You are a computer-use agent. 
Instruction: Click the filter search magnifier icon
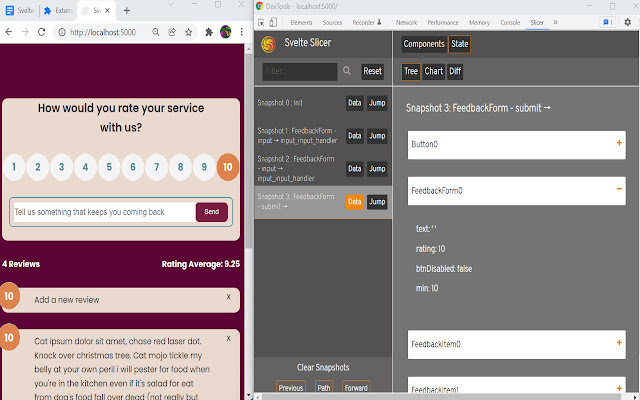347,71
